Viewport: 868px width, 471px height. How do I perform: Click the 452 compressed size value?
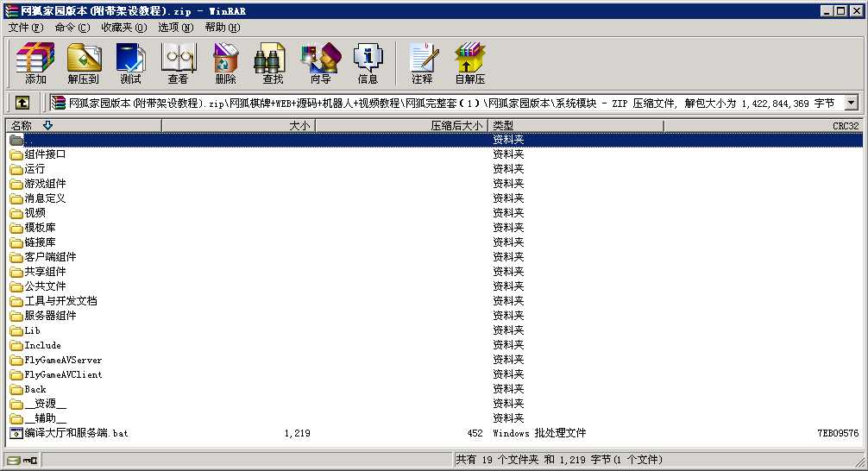click(475, 433)
